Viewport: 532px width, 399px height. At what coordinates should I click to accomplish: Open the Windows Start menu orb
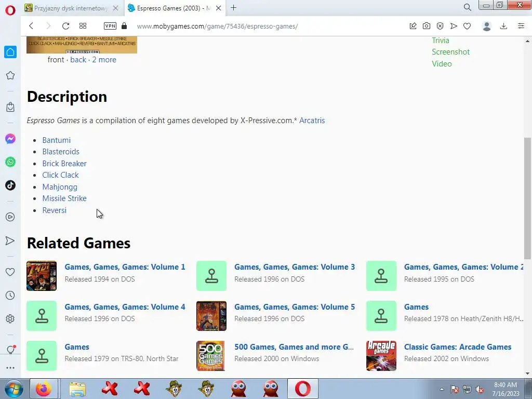pos(14,389)
